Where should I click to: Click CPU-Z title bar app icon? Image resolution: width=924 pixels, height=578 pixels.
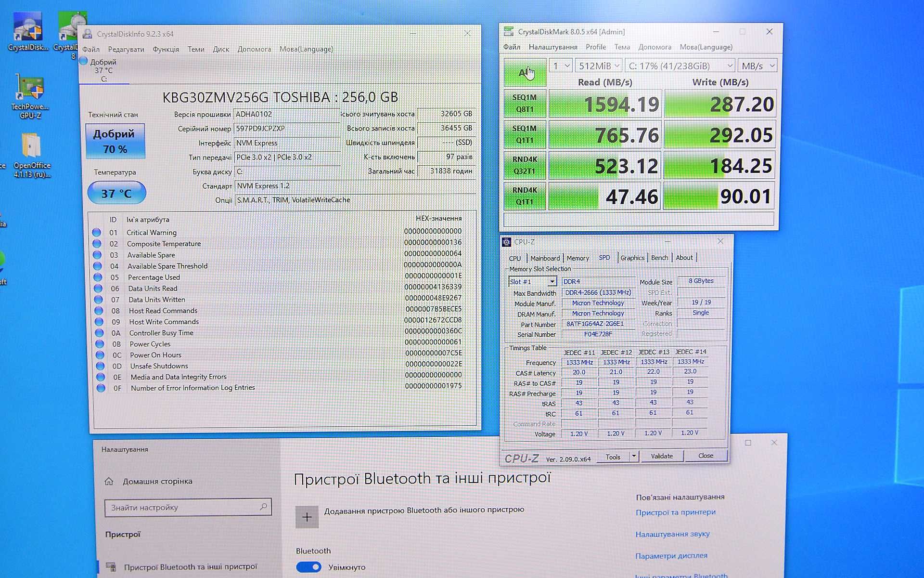pyautogui.click(x=507, y=242)
